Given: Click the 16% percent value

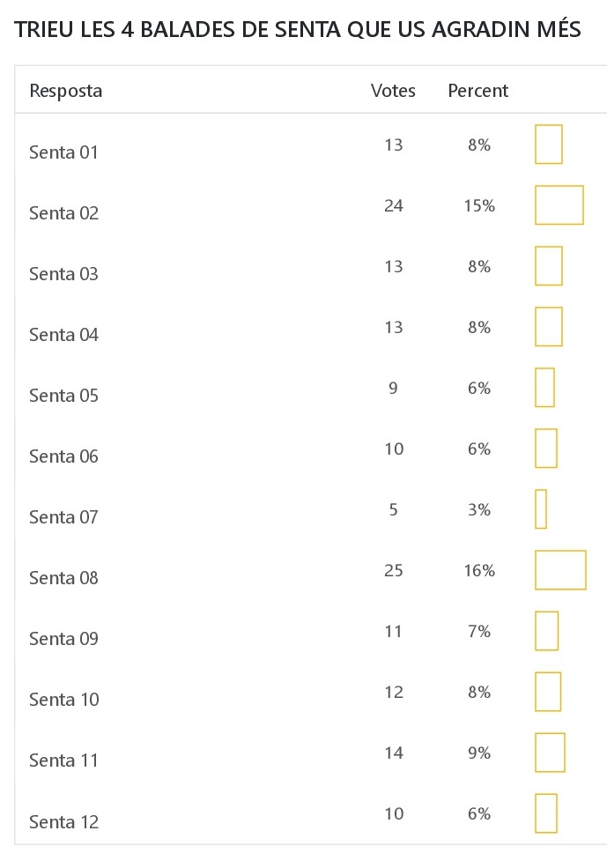Looking at the screenshot, I should tap(479, 571).
